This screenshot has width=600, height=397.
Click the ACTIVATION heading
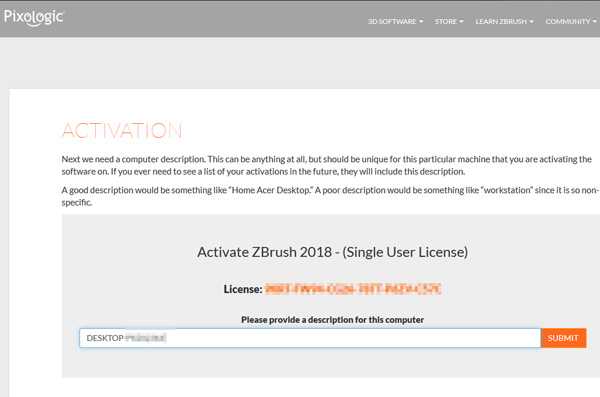pos(122,131)
